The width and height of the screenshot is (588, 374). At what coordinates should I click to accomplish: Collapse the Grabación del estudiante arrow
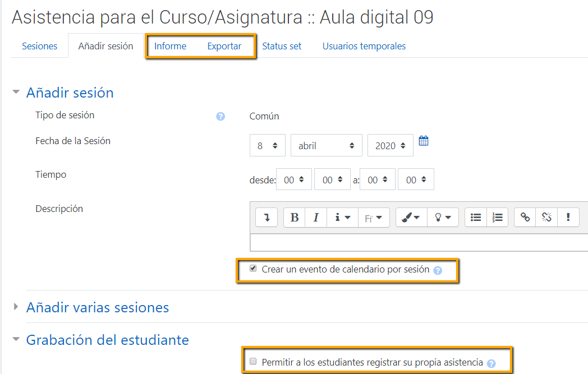16,339
